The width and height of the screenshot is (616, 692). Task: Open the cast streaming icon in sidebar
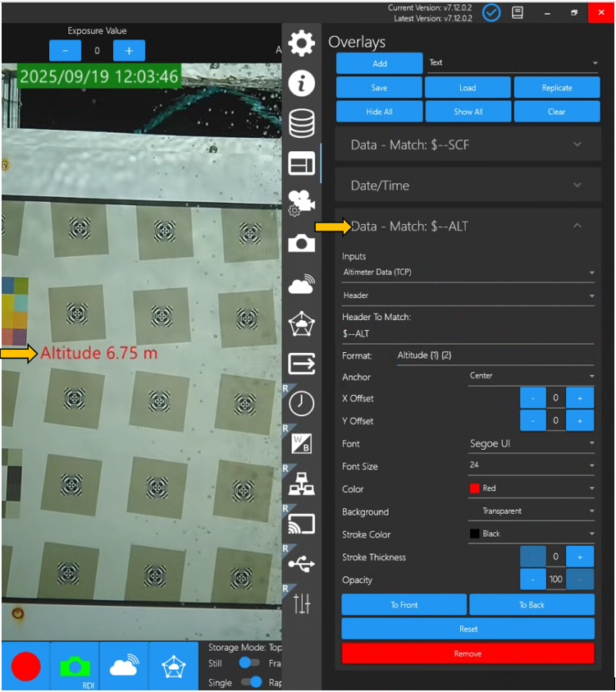[302, 524]
